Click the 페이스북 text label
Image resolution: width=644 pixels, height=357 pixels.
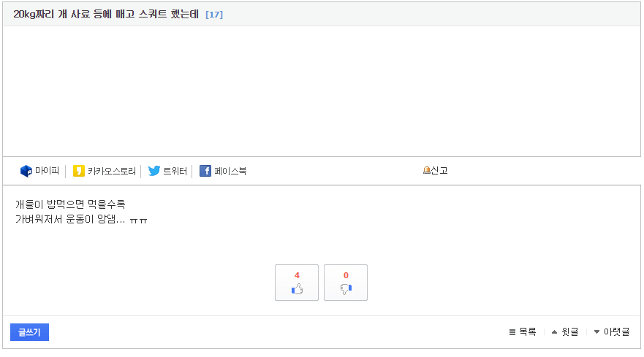[230, 171]
